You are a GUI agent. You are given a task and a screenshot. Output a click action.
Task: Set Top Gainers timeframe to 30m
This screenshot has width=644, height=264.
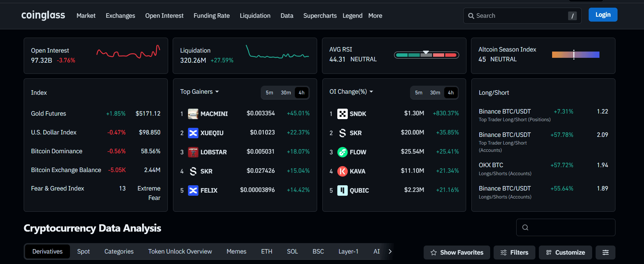tap(286, 93)
